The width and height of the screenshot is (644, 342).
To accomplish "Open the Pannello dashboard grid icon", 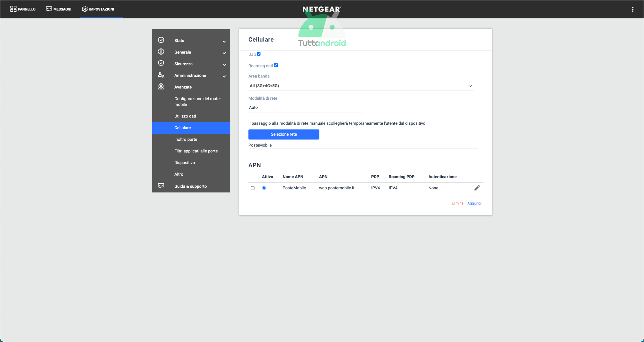I will (13, 9).
